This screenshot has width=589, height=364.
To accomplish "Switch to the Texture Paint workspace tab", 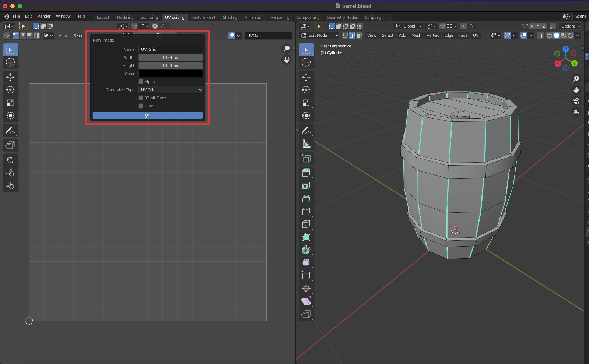I will click(203, 17).
